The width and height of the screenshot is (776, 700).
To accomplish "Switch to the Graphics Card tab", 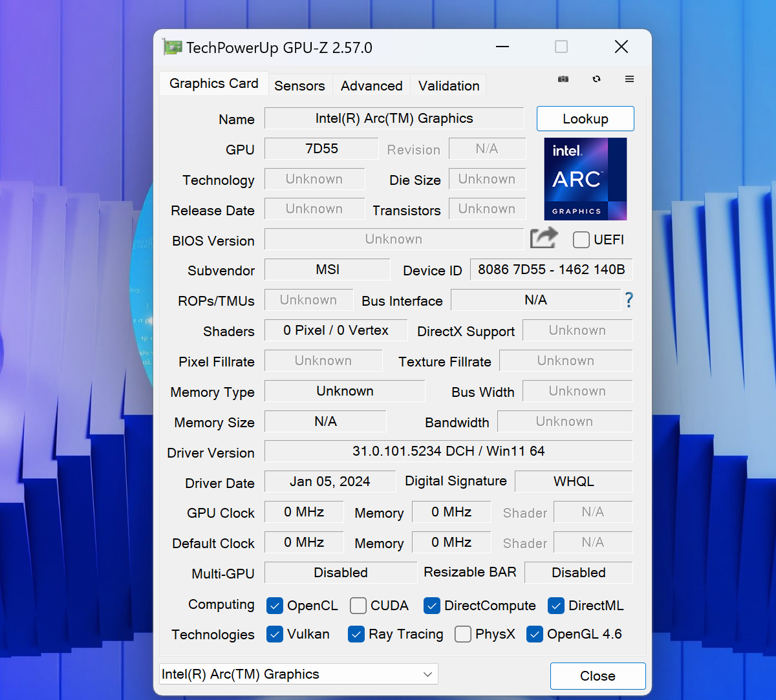I will point(213,83).
